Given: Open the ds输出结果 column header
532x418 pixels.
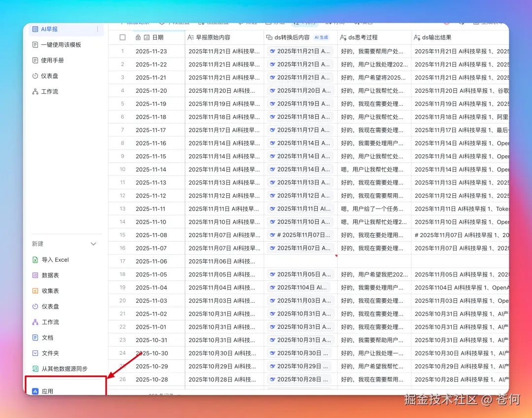Looking at the screenshot, I should coord(460,37).
